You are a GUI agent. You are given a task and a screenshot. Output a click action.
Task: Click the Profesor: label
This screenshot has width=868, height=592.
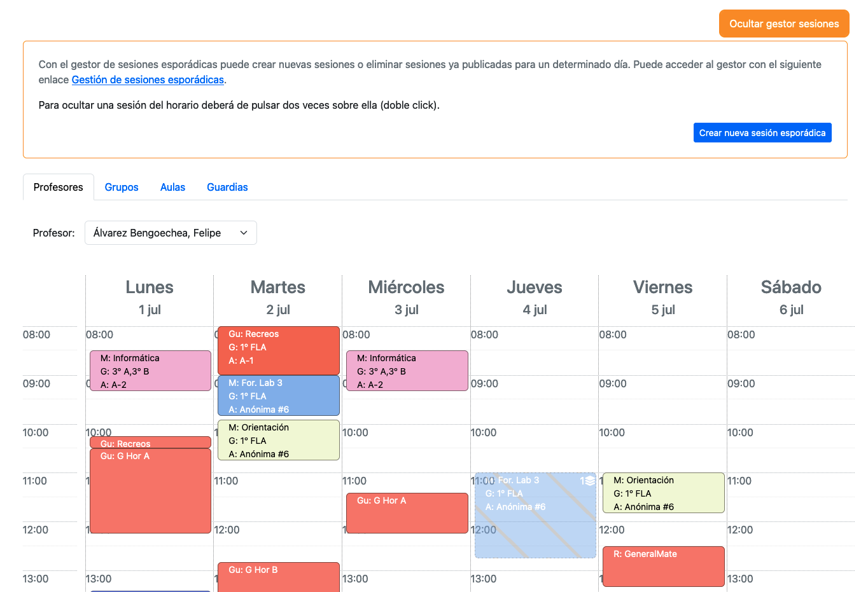tap(53, 233)
